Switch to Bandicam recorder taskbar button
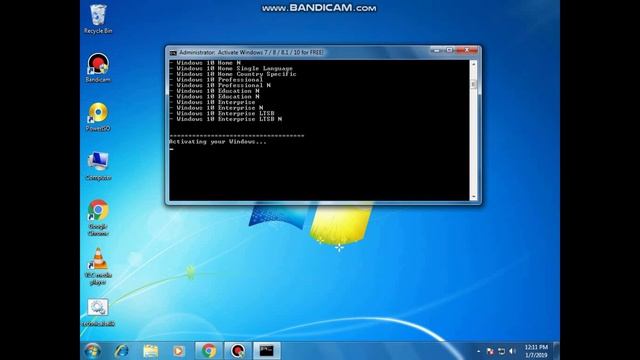640x360 pixels. (238, 351)
